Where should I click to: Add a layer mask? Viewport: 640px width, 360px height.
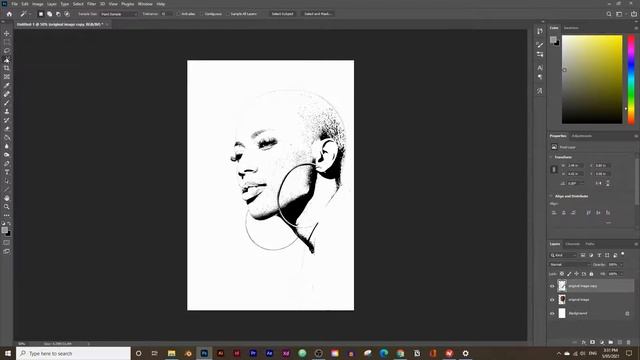pyautogui.click(x=593, y=342)
